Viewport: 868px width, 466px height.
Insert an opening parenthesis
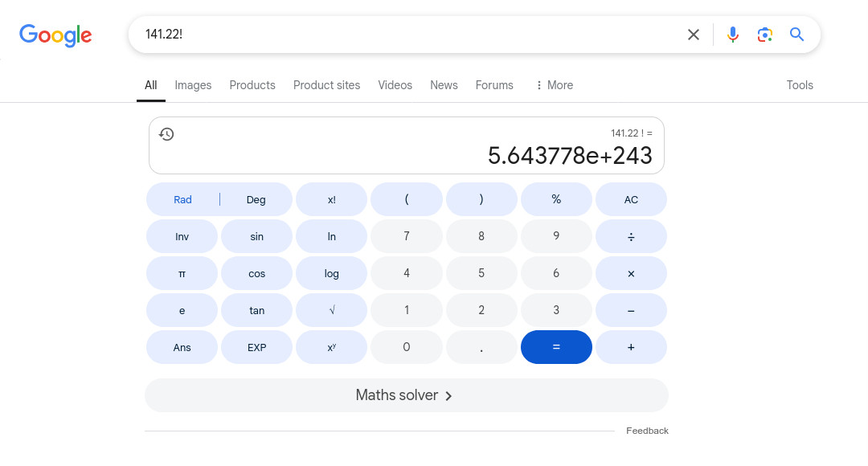pyautogui.click(x=407, y=199)
